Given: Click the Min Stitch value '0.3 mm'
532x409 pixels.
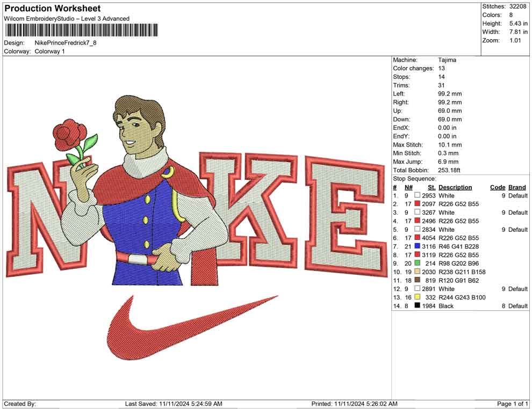Looking at the screenshot, I should 448,153.
